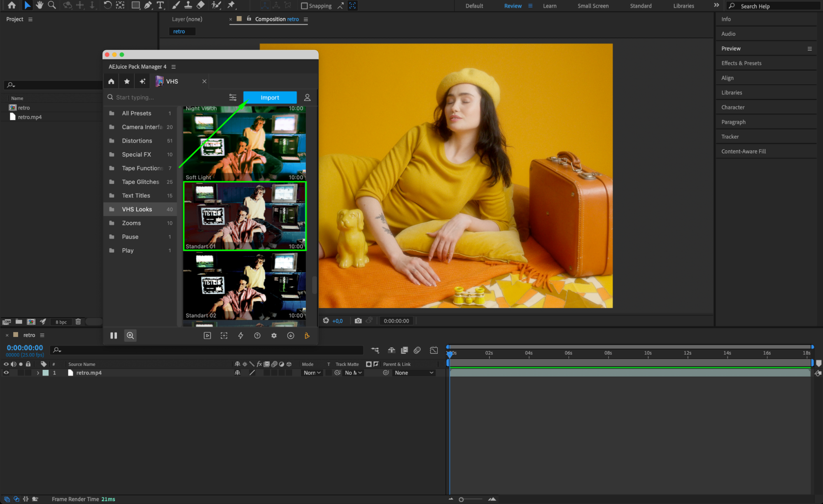Select the Pen tool
Screen dimensions: 823x504
pos(148,5)
